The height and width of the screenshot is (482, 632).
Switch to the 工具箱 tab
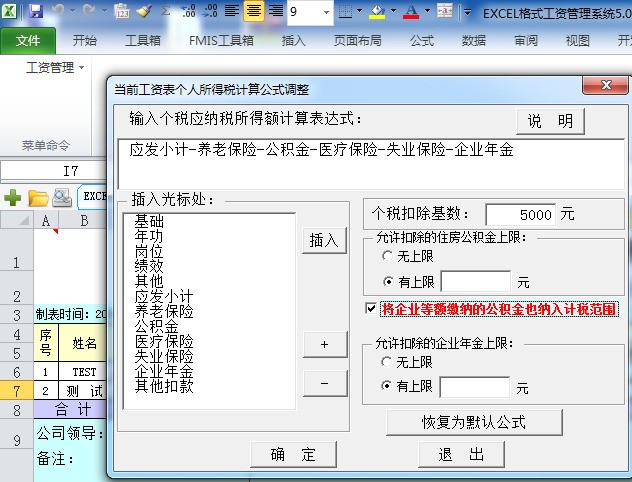coord(143,41)
